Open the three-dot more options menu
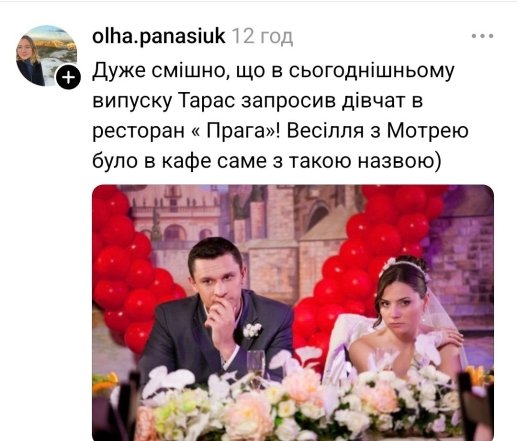This screenshot has height=441, width=517. [x=482, y=36]
